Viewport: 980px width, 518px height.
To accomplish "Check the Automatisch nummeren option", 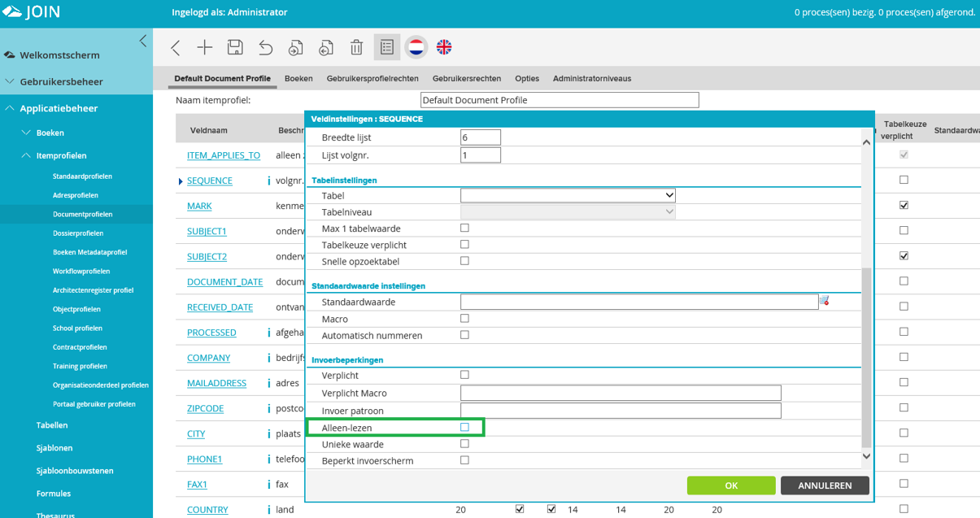I will click(464, 335).
